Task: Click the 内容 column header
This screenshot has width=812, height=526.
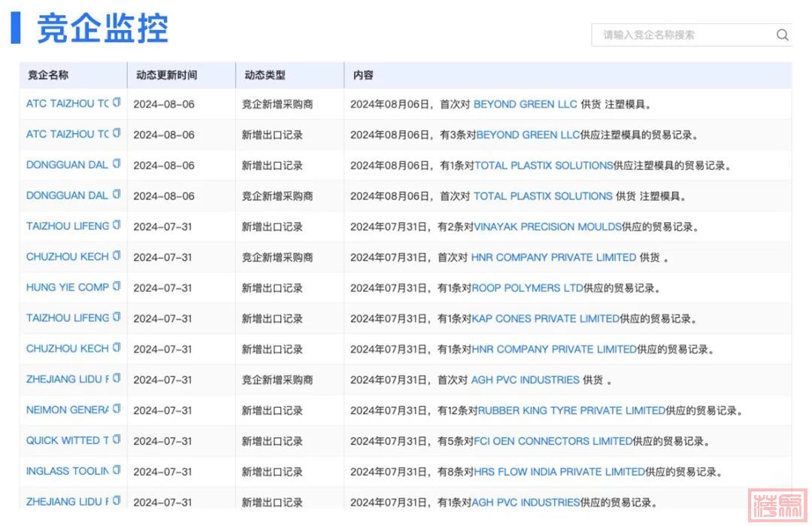Action: (x=363, y=75)
